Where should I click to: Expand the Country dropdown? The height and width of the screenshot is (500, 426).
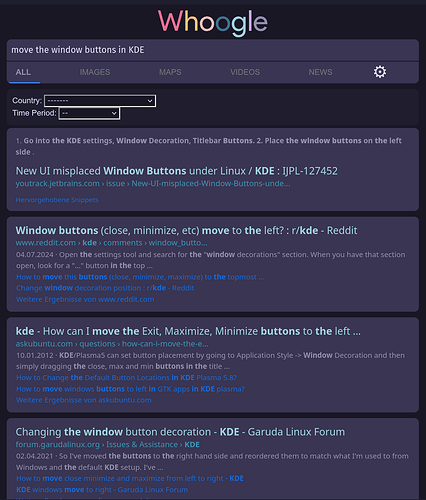pyautogui.click(x=100, y=101)
